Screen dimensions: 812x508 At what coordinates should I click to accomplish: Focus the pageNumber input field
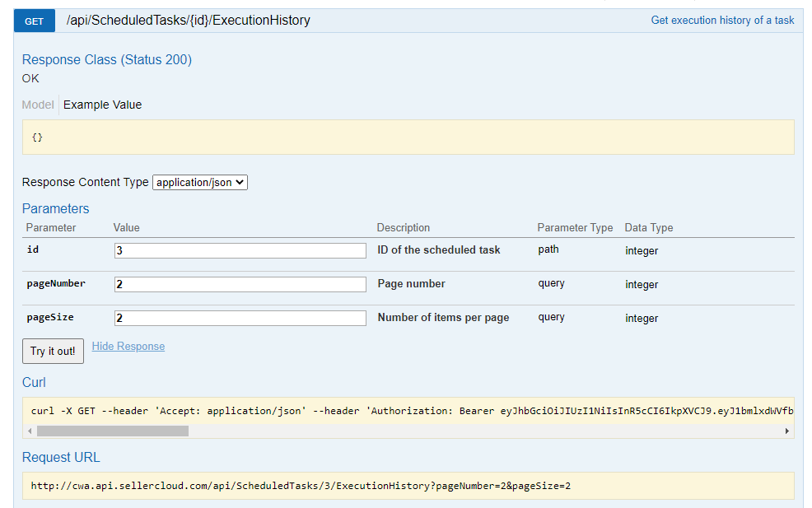click(240, 284)
